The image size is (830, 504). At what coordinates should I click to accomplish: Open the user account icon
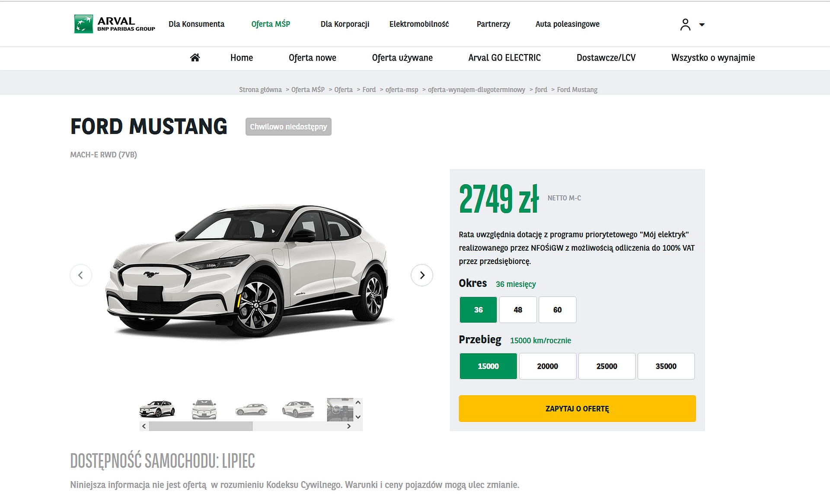click(x=685, y=25)
